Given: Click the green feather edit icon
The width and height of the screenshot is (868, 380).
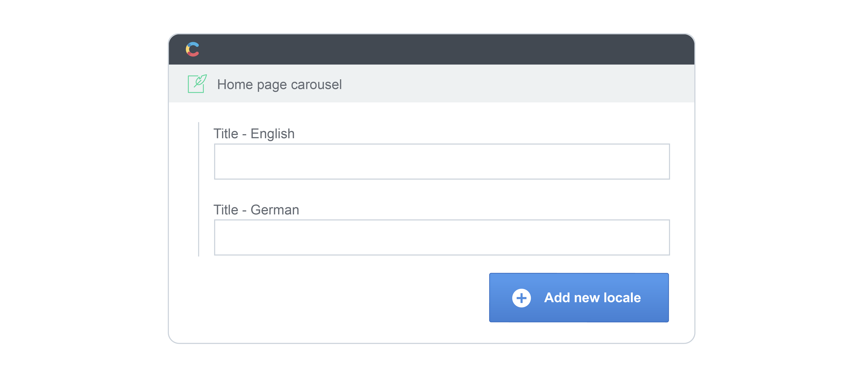Looking at the screenshot, I should (197, 84).
